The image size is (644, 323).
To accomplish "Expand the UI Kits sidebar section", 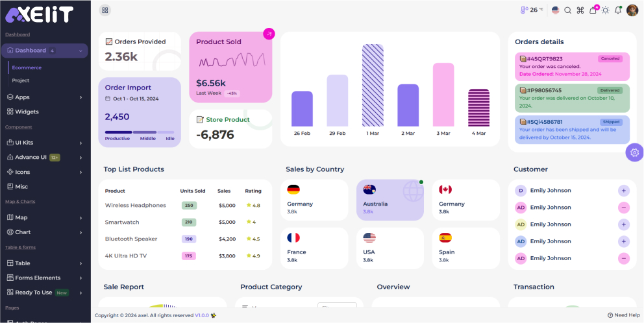I will click(x=44, y=143).
